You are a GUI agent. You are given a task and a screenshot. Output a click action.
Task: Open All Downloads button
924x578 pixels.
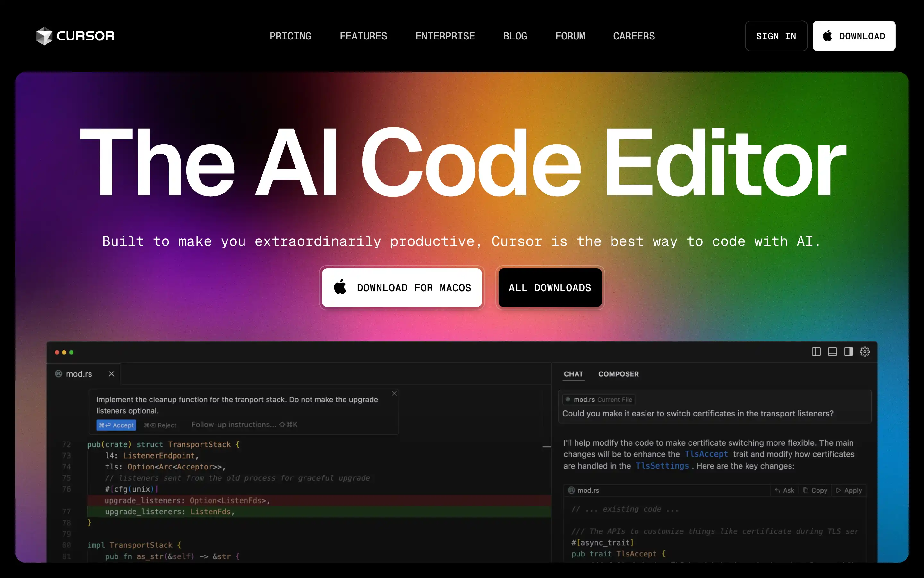tap(550, 287)
